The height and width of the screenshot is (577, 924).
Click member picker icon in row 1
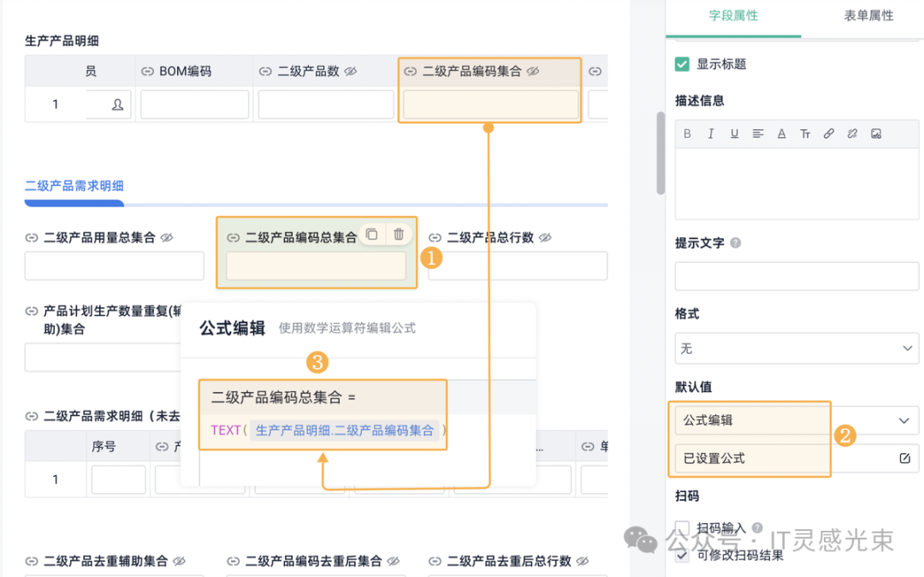pos(117,104)
